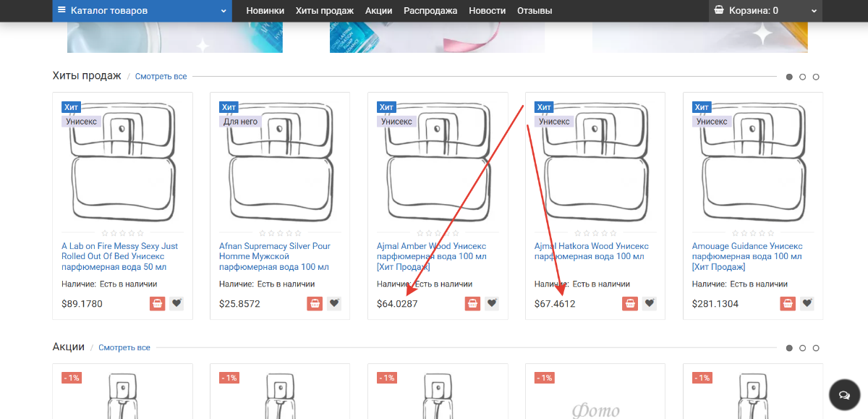Go to the Акции menu item
Screen dimensions: 868x419
click(379, 11)
